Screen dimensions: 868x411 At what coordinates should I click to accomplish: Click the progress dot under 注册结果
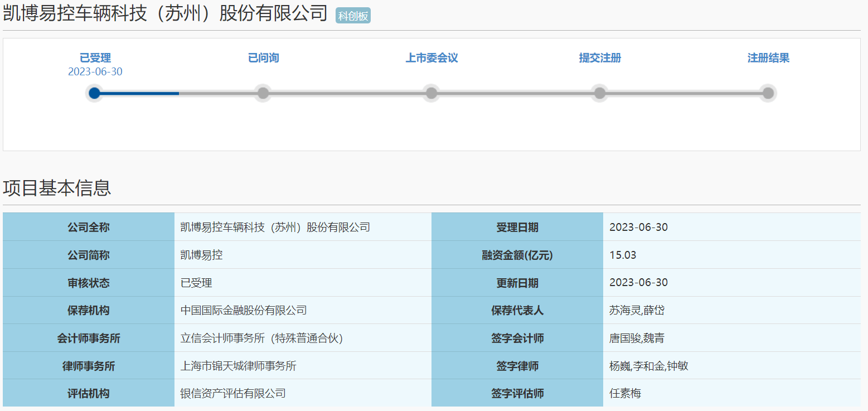tap(768, 93)
